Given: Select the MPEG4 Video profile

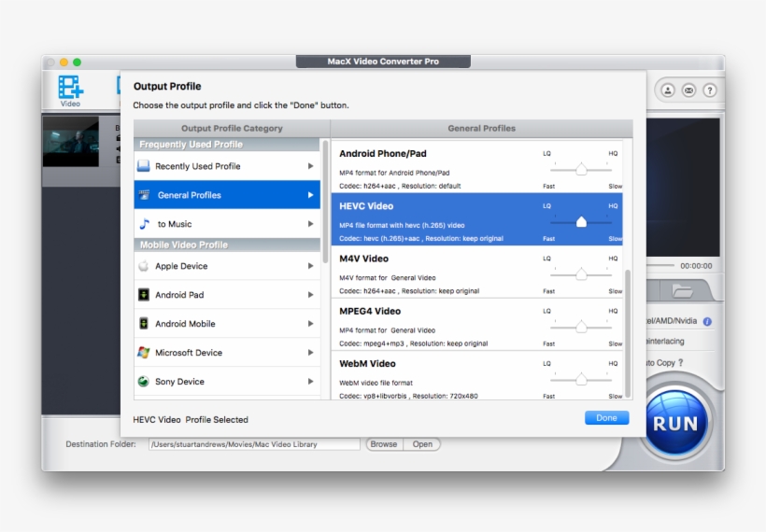Looking at the screenshot, I should click(476, 324).
